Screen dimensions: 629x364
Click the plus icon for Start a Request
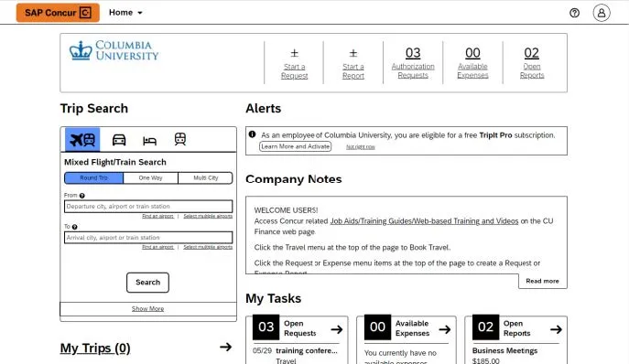295,53
